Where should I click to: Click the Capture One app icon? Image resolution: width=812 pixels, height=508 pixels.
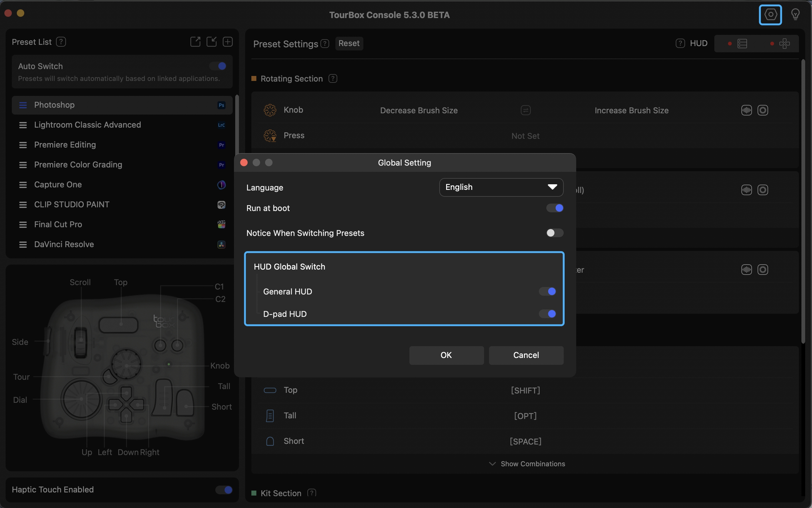[221, 185]
